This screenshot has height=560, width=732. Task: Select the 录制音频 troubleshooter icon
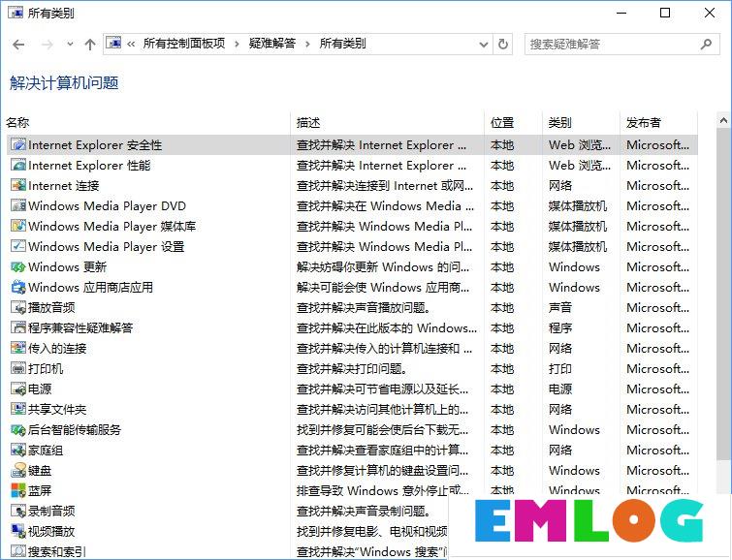point(18,511)
